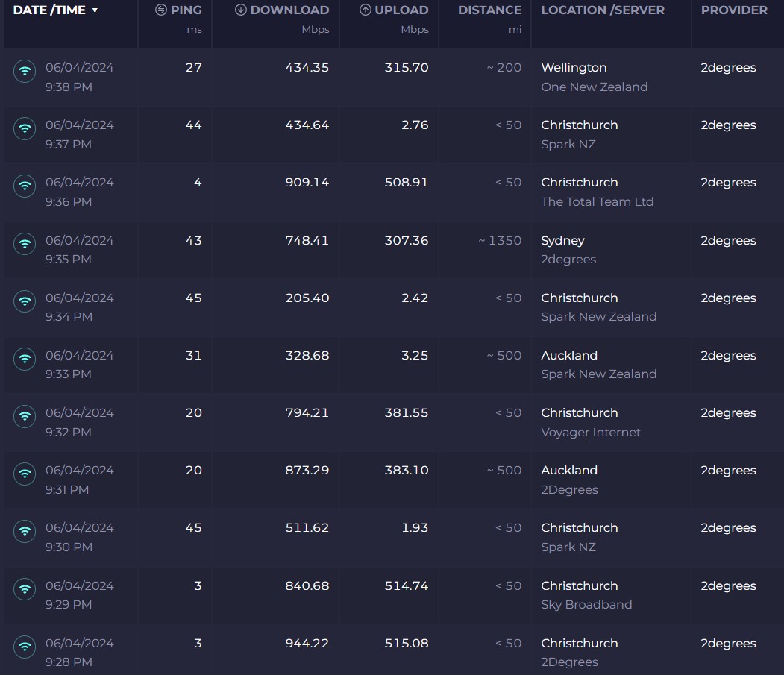Viewport: 784px width, 675px height.
Task: Select the 9:28 PM timestamp
Action: pyautogui.click(x=69, y=662)
